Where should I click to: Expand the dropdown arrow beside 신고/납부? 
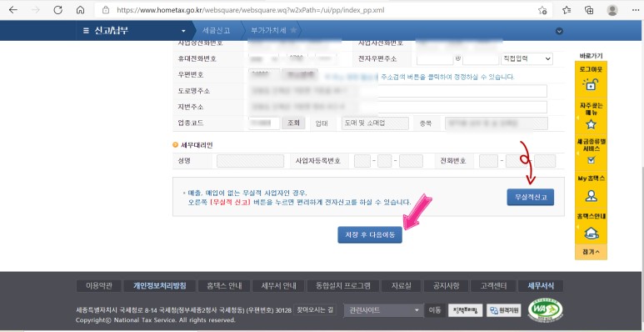pos(183,31)
